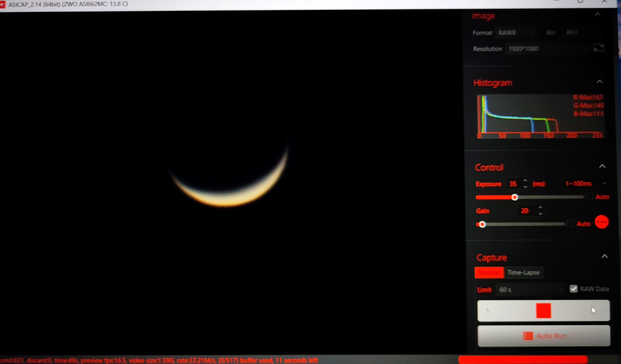Open the Bin1 binning dropdown

click(x=583, y=32)
